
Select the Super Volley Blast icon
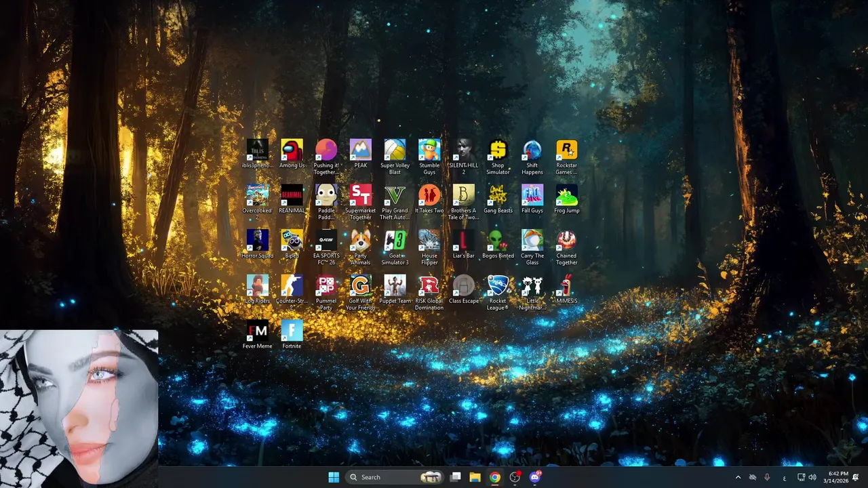click(395, 157)
